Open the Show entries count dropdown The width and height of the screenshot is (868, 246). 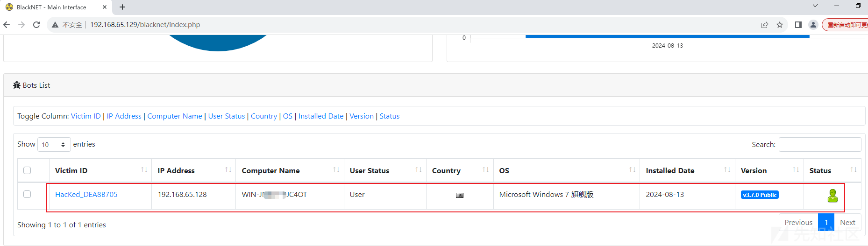(x=54, y=144)
